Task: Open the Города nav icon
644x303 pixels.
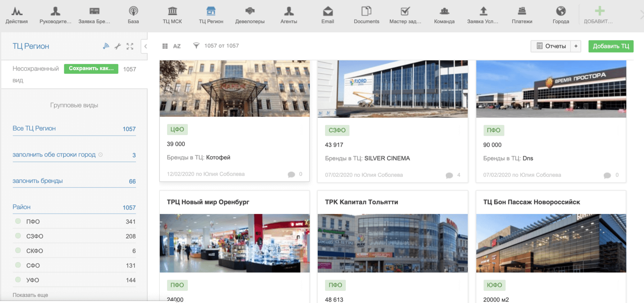Action: [561, 11]
